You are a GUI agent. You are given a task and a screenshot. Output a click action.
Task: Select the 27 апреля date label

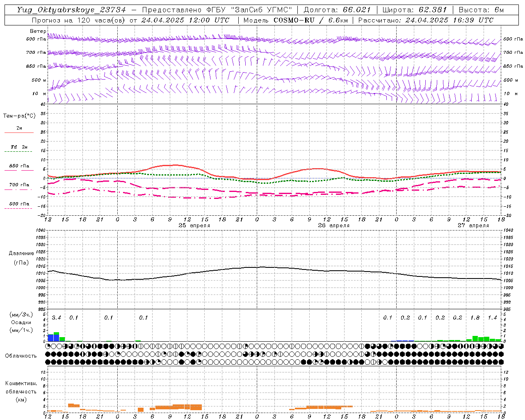(x=473, y=226)
